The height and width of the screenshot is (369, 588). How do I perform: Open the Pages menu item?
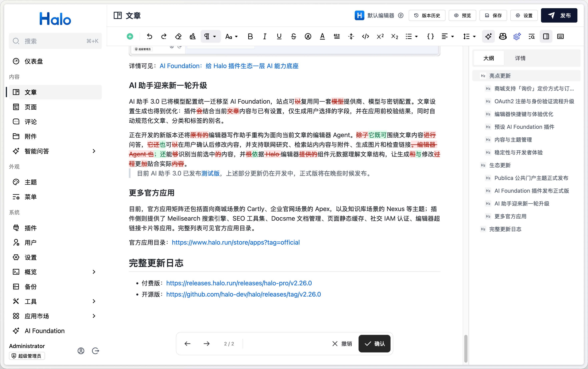(55, 107)
